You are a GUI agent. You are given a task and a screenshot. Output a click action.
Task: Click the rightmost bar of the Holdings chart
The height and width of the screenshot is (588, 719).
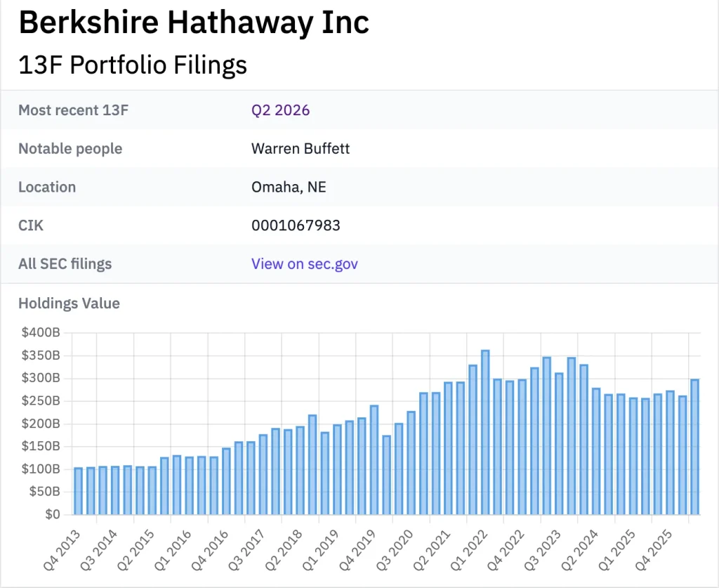[x=694, y=447]
